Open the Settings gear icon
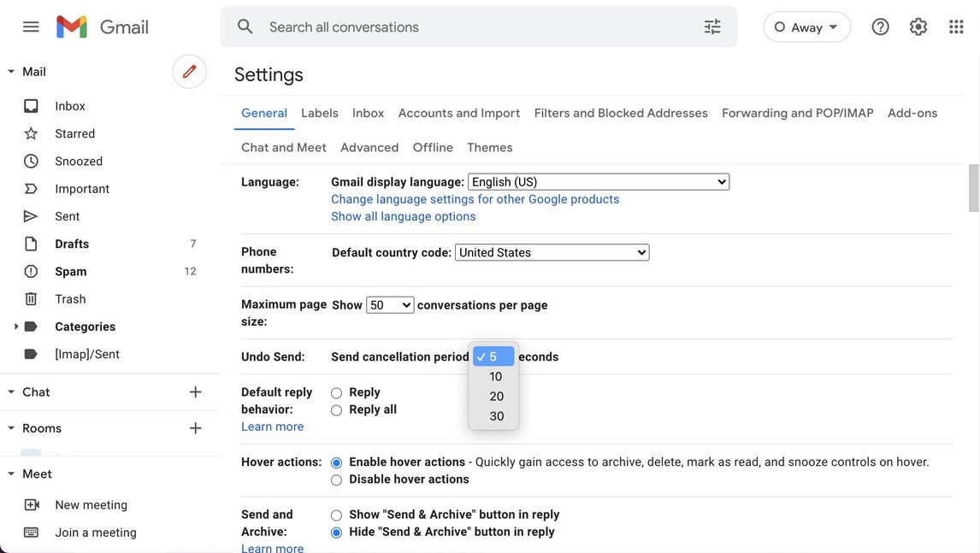The width and height of the screenshot is (980, 553). click(x=918, y=27)
